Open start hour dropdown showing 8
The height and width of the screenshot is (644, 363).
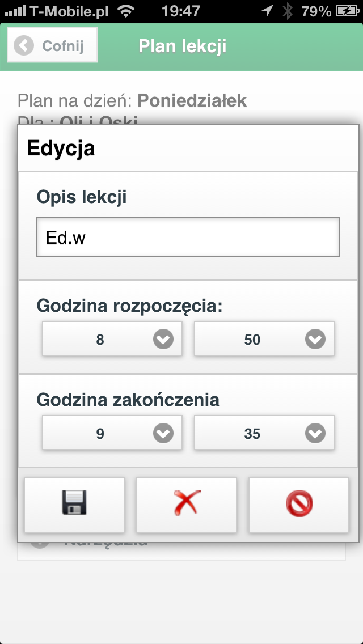click(112, 339)
